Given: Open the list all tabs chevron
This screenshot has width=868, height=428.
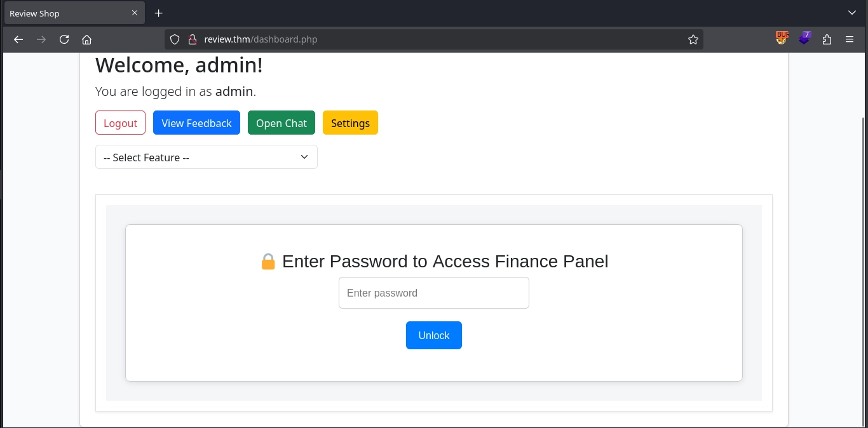Looking at the screenshot, I should (x=852, y=13).
